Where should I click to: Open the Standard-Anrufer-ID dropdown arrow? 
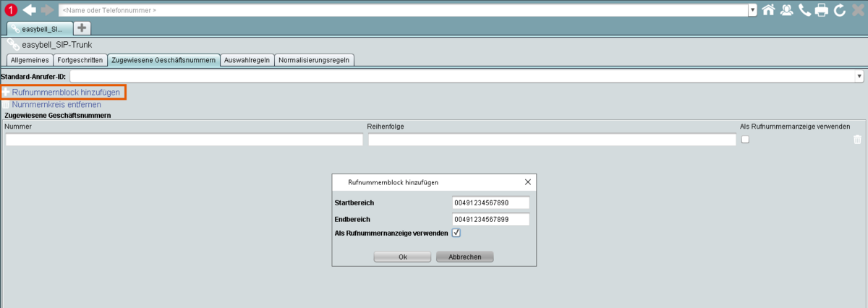(x=859, y=76)
